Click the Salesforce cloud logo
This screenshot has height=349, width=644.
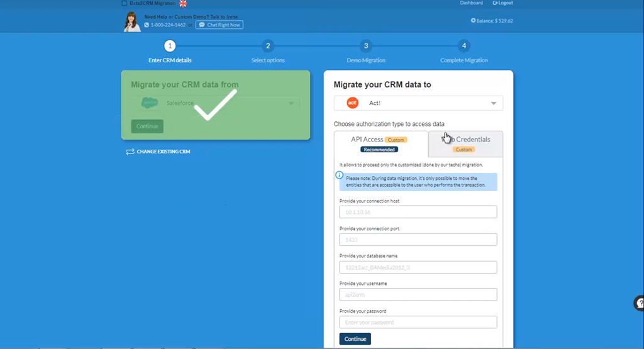(x=150, y=103)
